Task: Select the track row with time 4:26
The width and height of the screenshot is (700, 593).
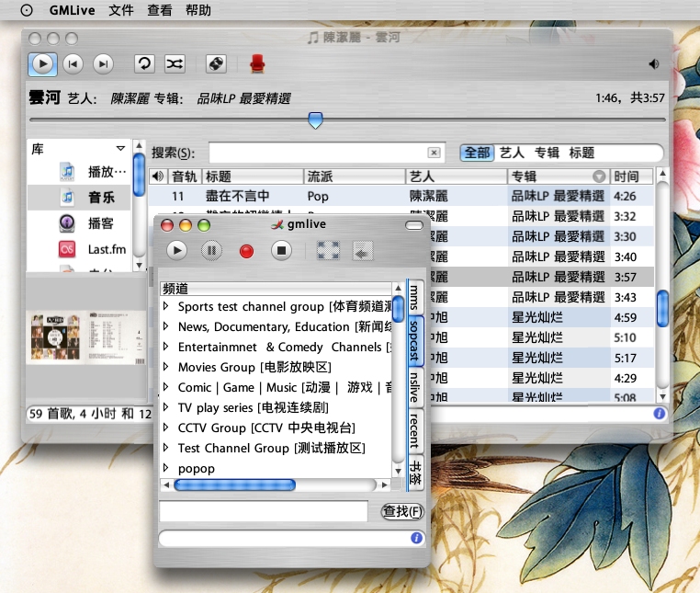Action: (401, 196)
